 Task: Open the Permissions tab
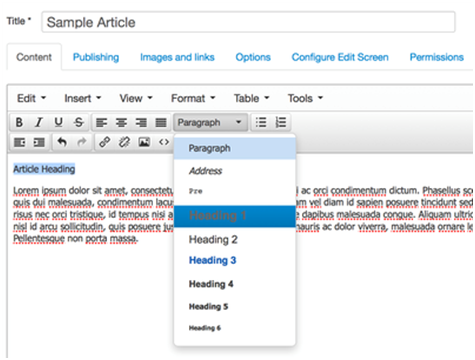pyautogui.click(x=437, y=57)
